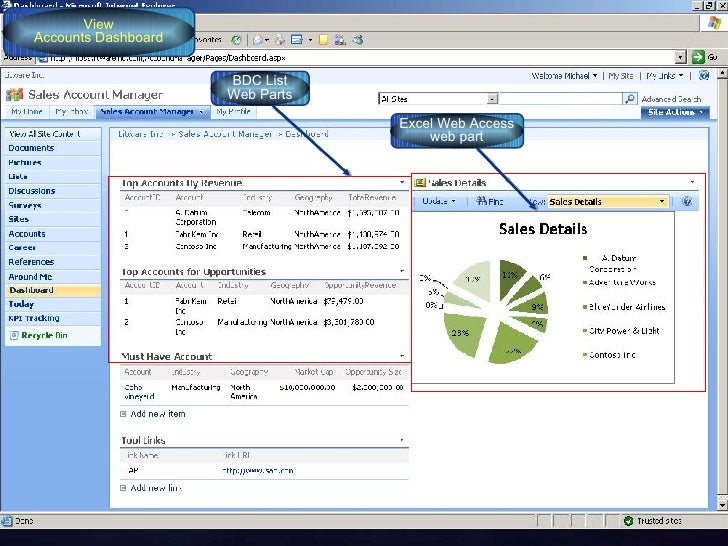
Task: Open the Update dropdown menu
Action: click(438, 201)
